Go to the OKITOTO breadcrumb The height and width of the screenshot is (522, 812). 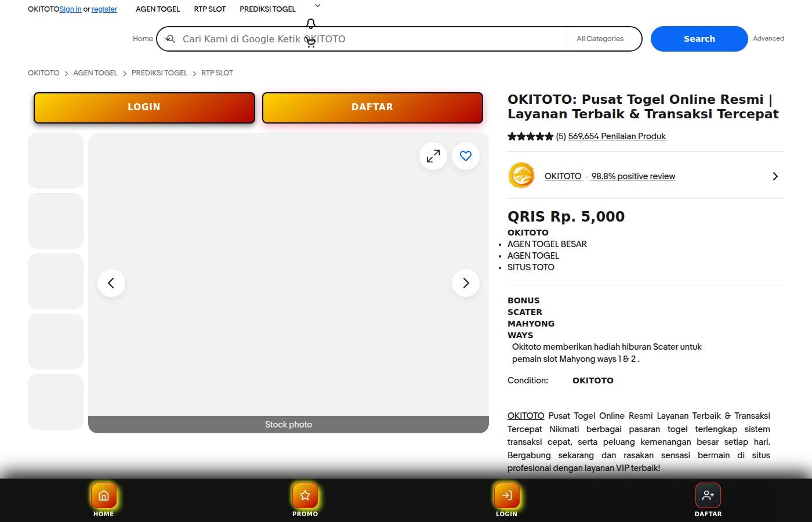(43, 73)
